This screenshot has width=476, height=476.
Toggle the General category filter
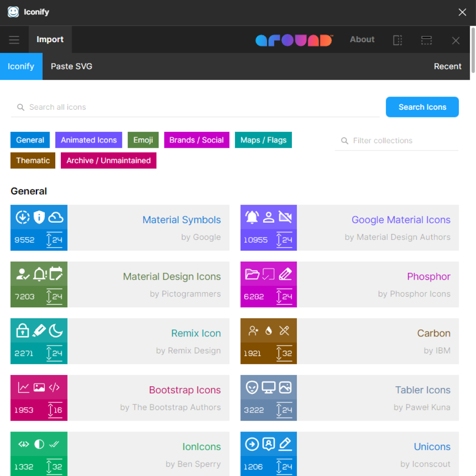coord(30,140)
